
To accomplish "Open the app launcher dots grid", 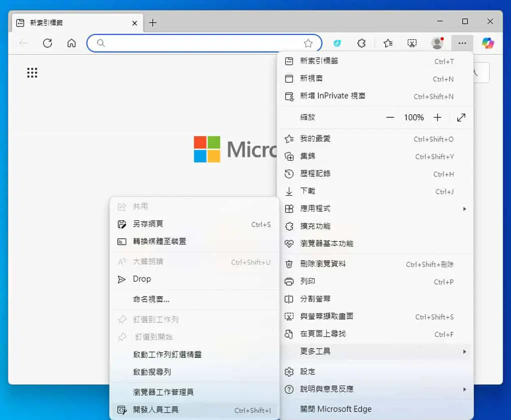I will click(32, 72).
